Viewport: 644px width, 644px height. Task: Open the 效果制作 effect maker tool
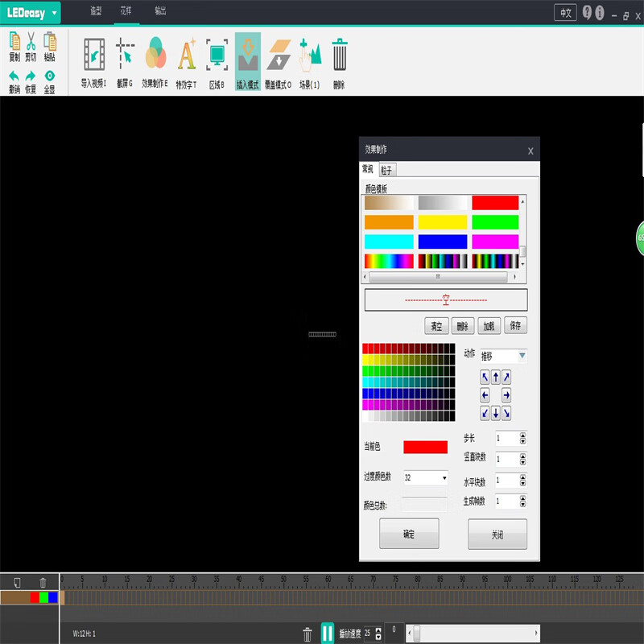(x=155, y=54)
